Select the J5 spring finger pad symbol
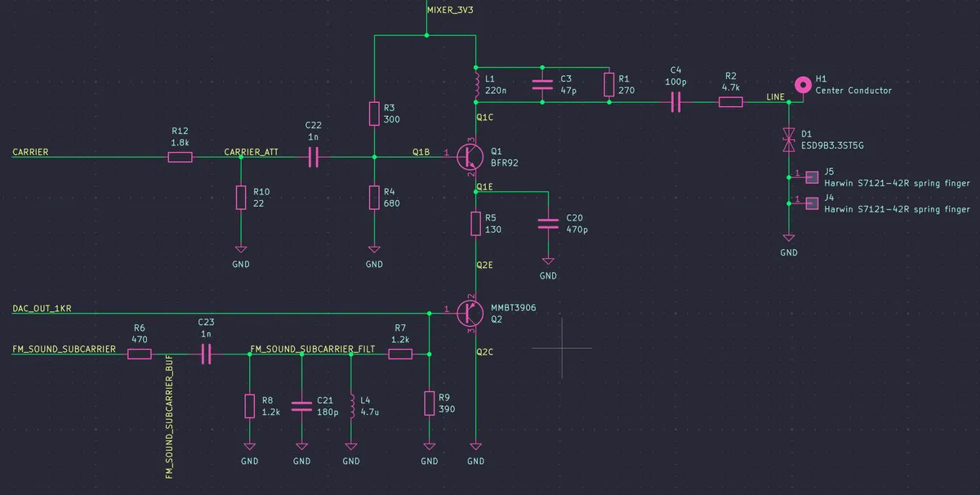 pyautogui.click(x=810, y=176)
